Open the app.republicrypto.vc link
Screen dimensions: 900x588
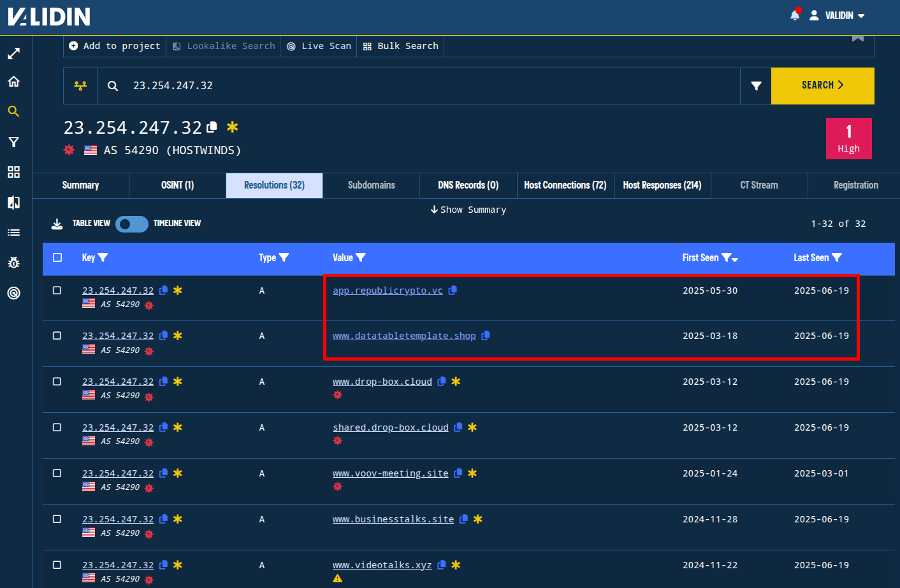coord(388,290)
